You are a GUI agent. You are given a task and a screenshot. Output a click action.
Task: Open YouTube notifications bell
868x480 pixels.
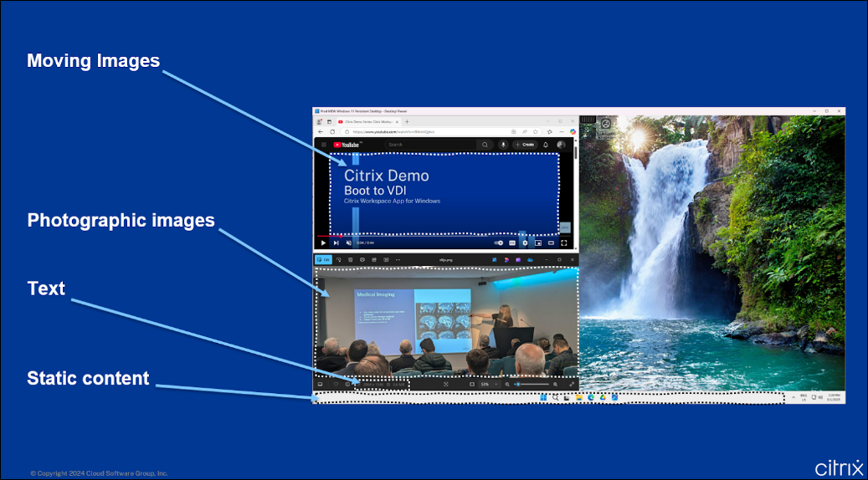click(x=545, y=145)
